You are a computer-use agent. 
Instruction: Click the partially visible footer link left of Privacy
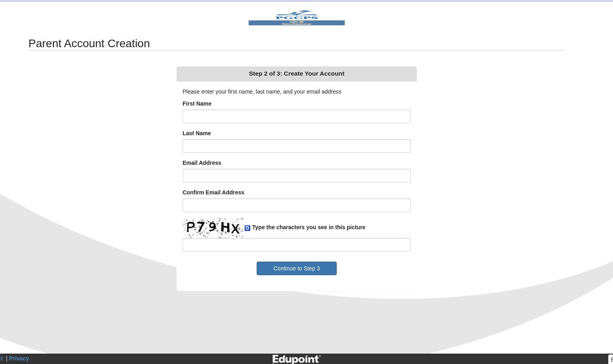tap(1, 358)
